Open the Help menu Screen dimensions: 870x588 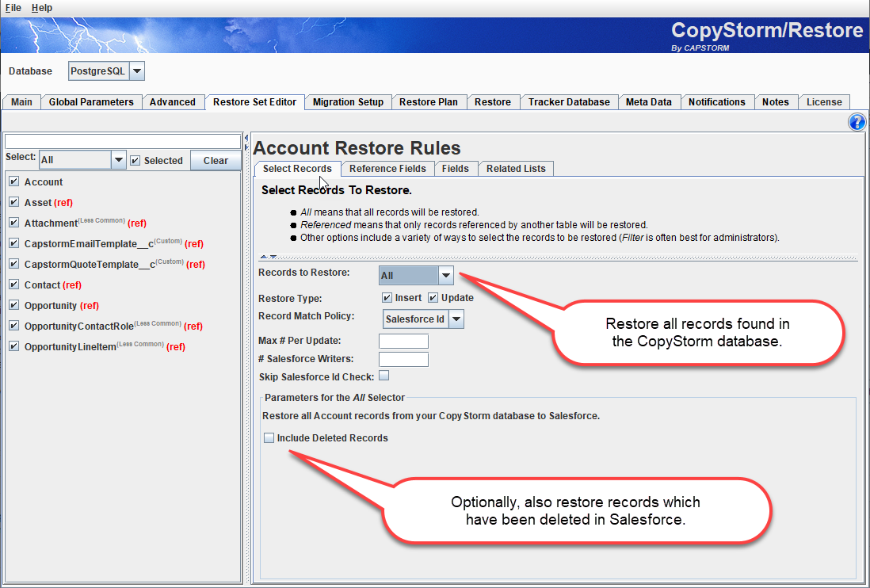[x=42, y=8]
